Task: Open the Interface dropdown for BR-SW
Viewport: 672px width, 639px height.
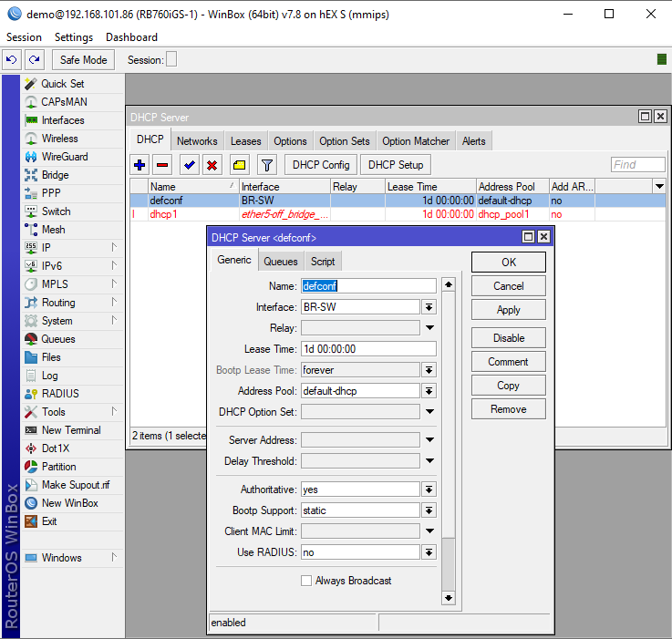Action: 429,307
